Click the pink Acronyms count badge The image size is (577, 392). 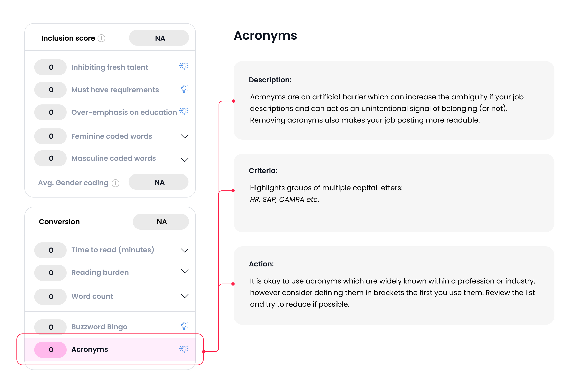[x=51, y=350]
